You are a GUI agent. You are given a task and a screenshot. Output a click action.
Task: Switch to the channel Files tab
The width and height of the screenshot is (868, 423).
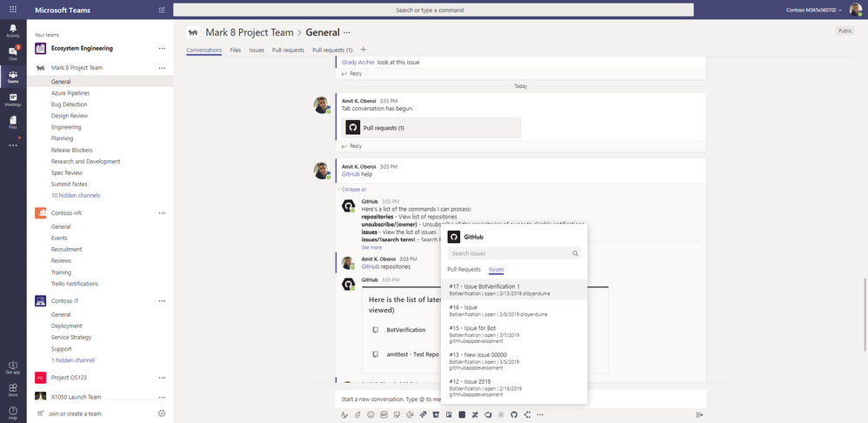[x=236, y=50]
